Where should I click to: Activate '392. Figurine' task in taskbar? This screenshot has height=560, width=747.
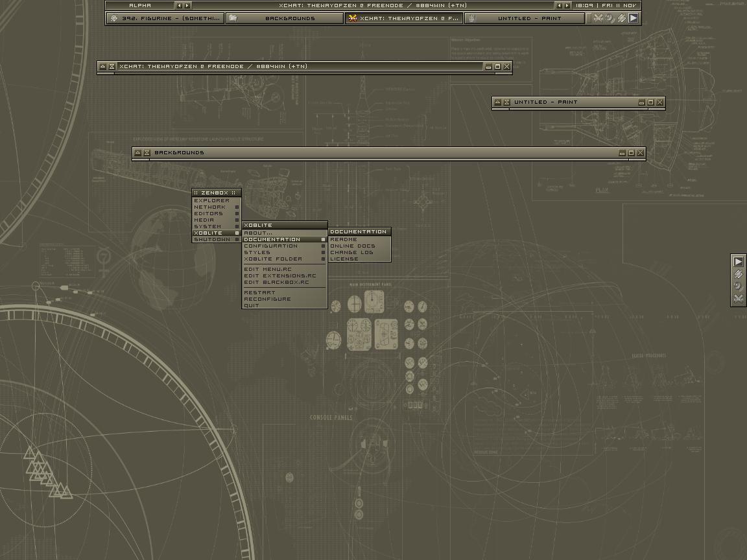(165, 18)
